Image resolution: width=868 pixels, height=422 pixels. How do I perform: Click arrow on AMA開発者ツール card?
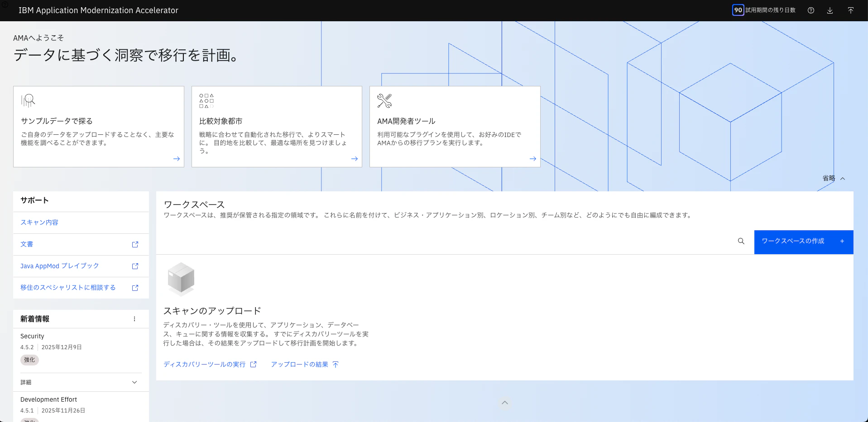click(533, 159)
